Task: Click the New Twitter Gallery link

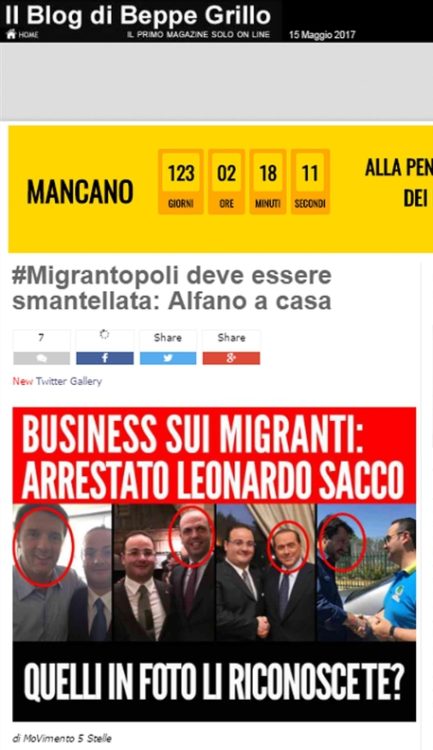Action: pyautogui.click(x=57, y=381)
